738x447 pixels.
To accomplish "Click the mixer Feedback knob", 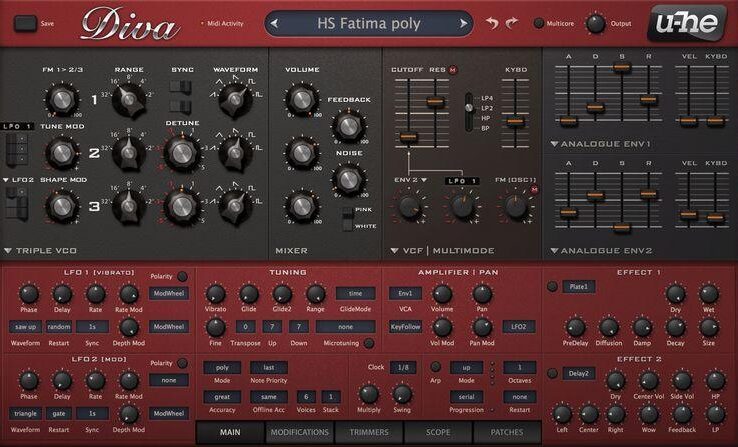I will click(349, 126).
